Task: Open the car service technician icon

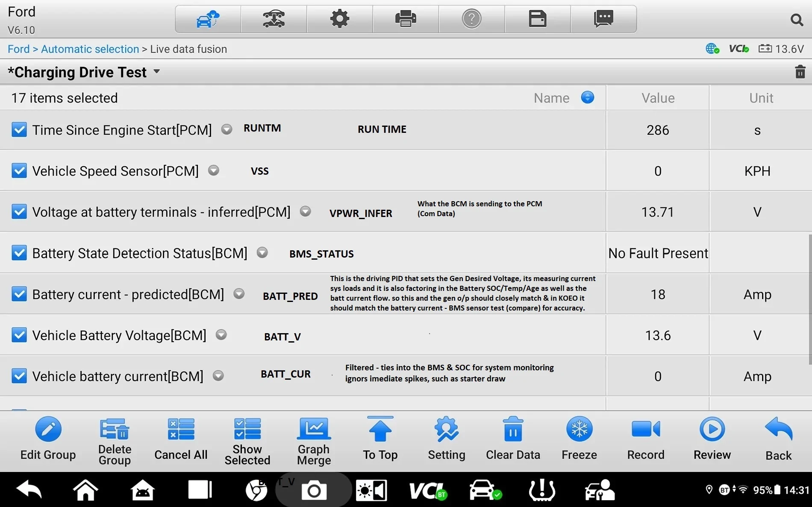Action: point(600,490)
